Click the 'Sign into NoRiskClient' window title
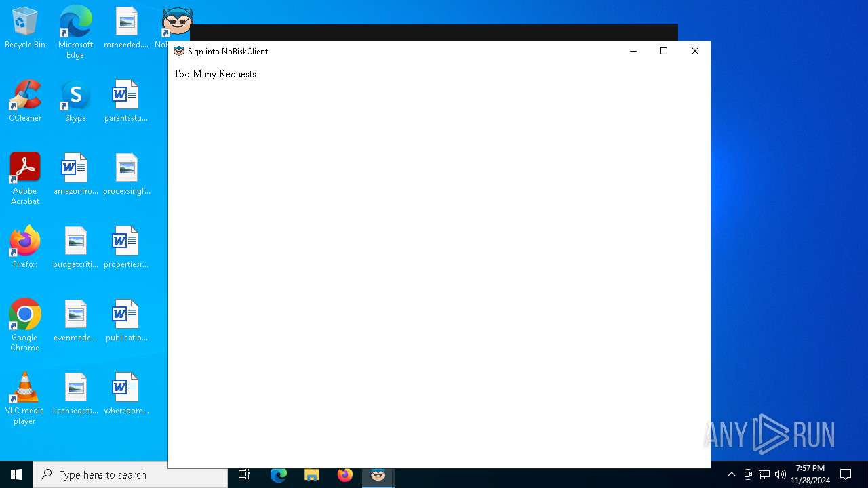868x488 pixels. [x=228, y=51]
